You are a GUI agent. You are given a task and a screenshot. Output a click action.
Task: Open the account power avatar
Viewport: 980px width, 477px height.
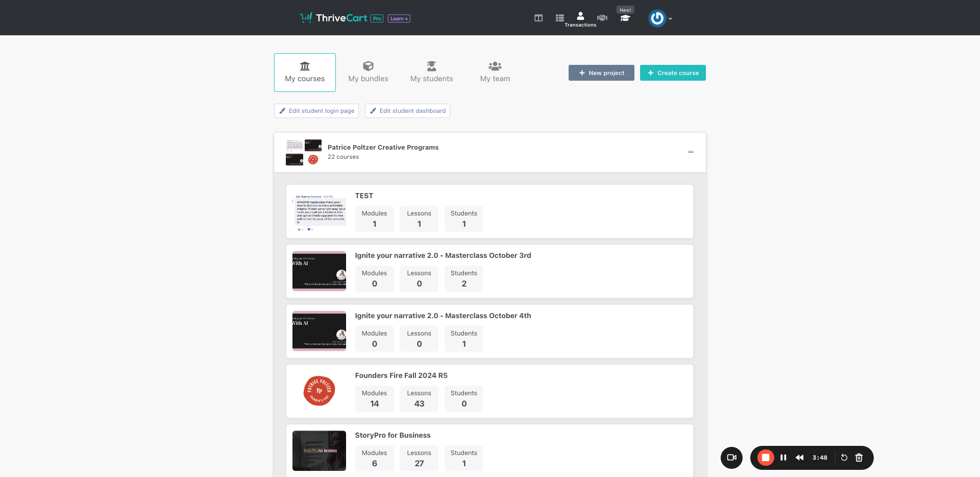click(657, 18)
